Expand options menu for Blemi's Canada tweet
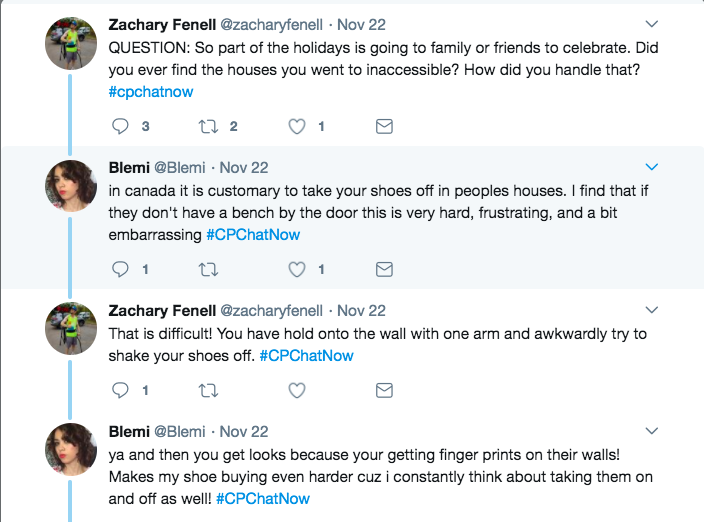 click(x=652, y=166)
